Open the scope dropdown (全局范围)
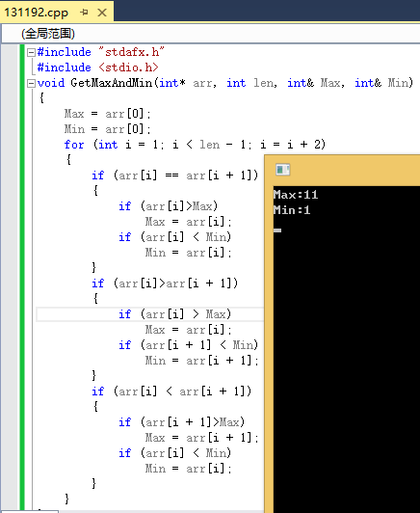 tap(211, 34)
